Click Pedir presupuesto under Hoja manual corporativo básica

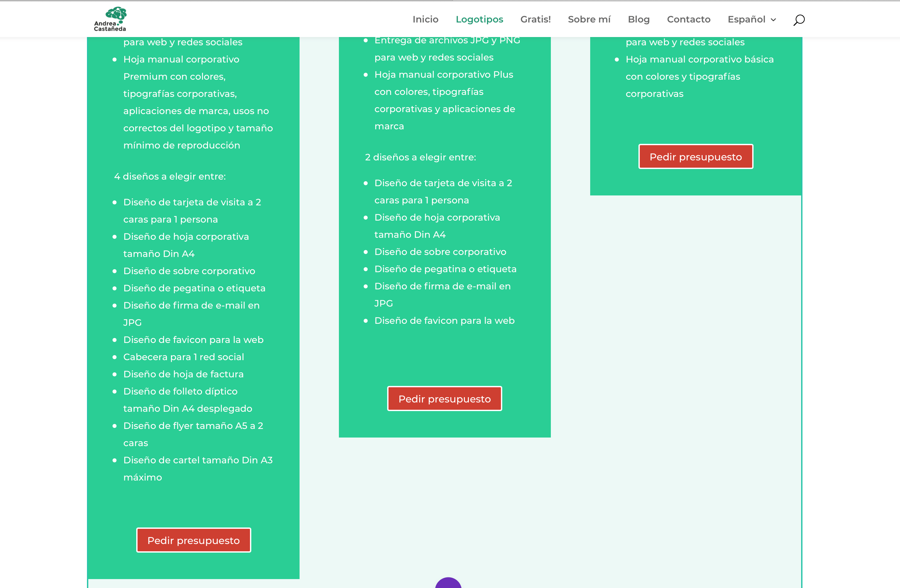coord(695,156)
